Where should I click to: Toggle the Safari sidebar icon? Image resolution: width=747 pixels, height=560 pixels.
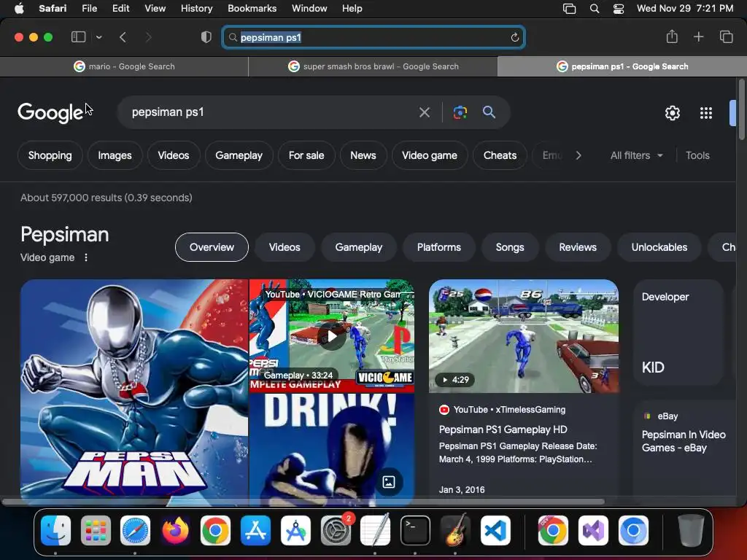coord(78,37)
